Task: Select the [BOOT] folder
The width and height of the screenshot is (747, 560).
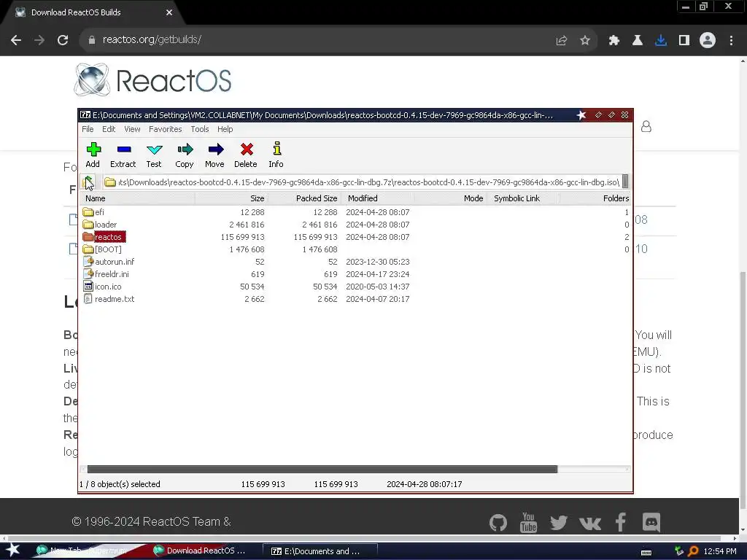Action: (102, 249)
